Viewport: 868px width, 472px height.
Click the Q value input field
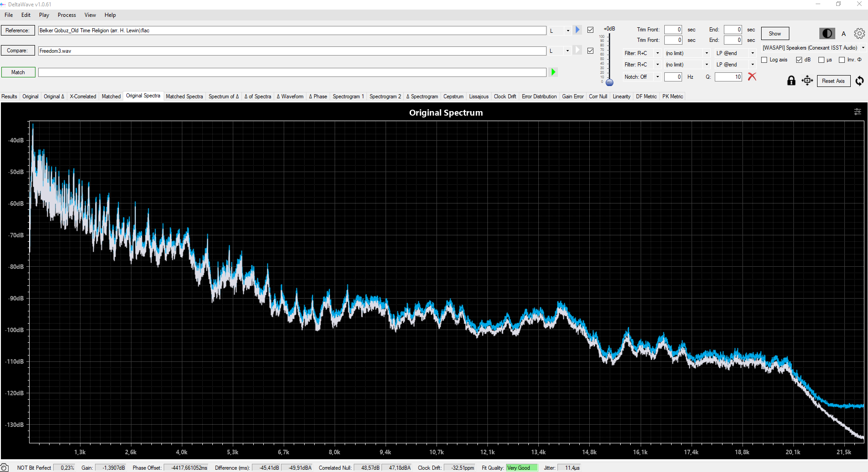(728, 77)
